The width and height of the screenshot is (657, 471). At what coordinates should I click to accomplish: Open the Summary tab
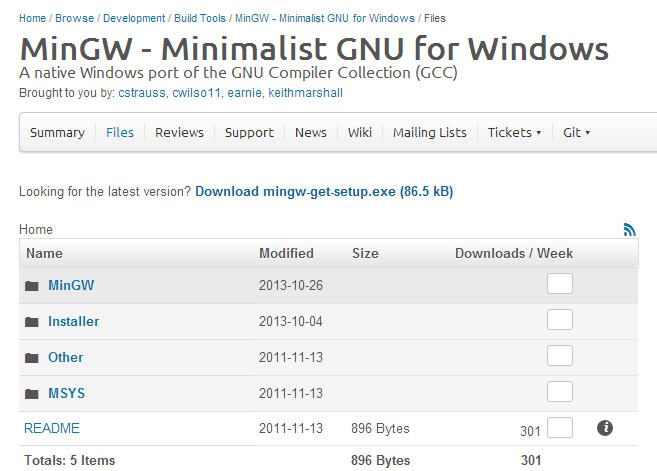pos(57,132)
